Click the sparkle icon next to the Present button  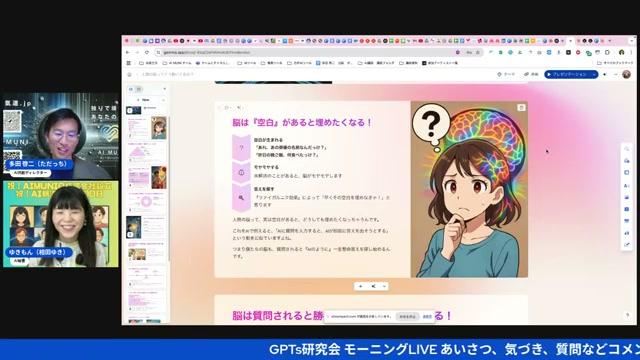point(604,74)
